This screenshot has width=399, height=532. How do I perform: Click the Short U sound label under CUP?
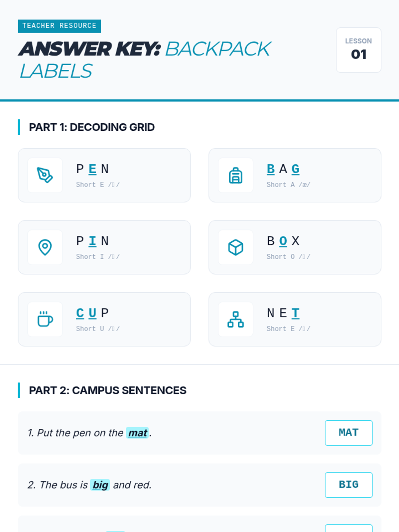[97, 329]
